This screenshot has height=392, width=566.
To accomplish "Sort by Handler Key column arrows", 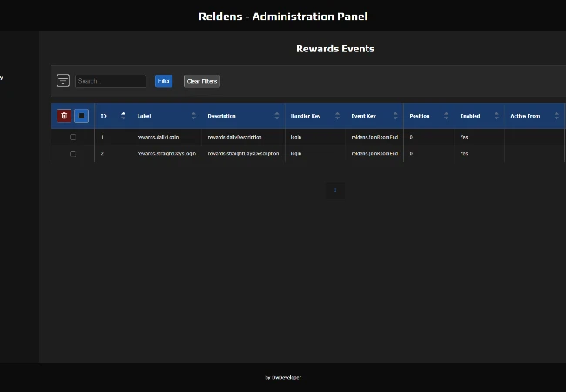I will (338, 116).
